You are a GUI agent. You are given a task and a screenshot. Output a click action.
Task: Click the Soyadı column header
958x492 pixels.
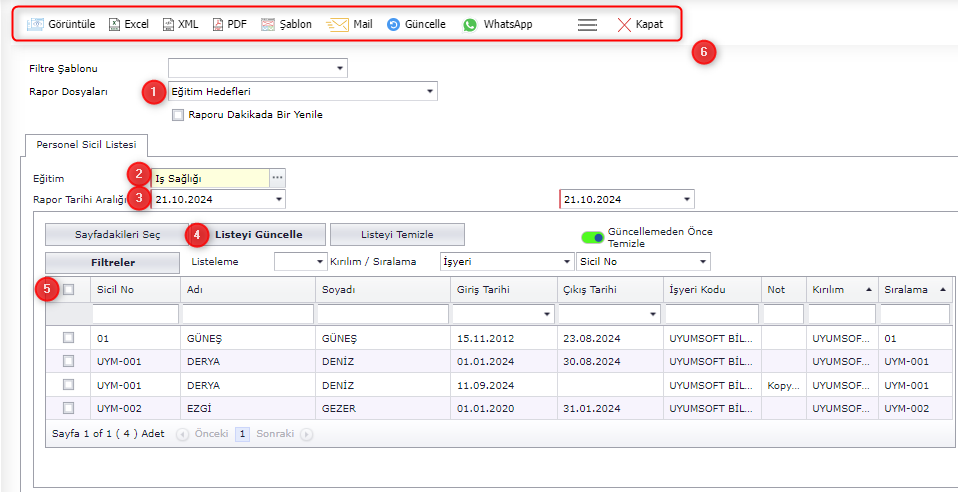382,290
